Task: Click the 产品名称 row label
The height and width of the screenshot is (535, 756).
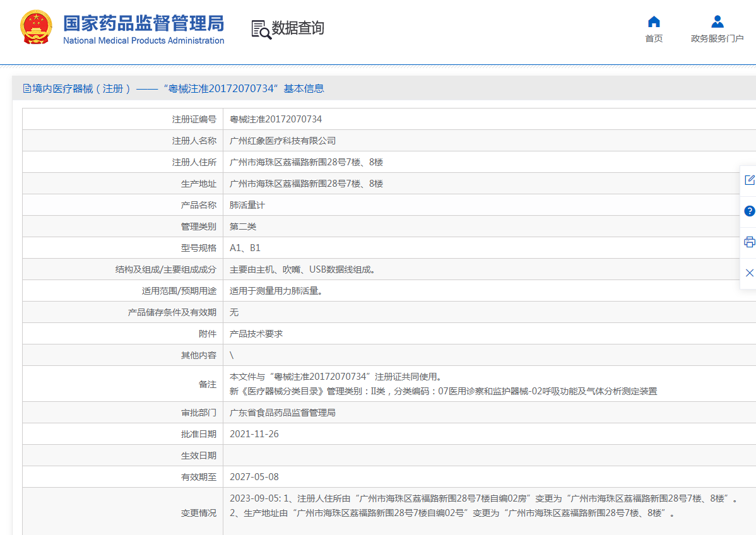Action: (x=198, y=205)
